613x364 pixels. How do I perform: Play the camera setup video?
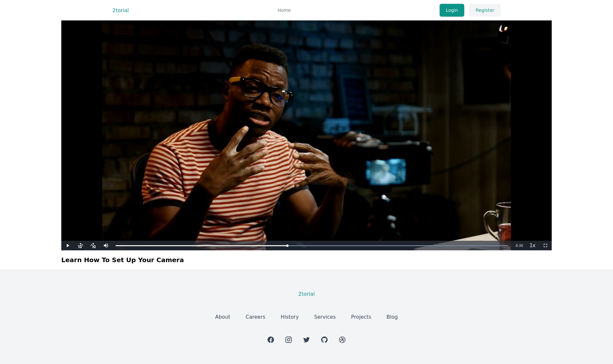click(68, 246)
